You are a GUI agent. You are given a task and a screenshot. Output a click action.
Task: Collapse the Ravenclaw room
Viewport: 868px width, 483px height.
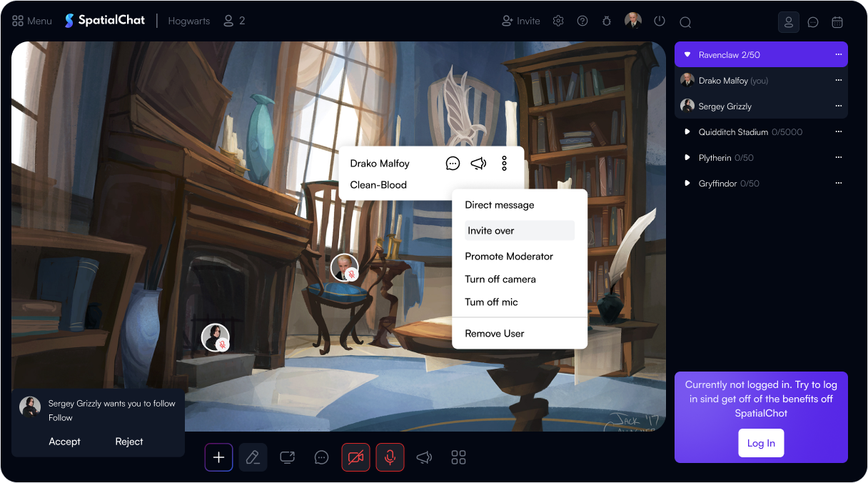click(x=687, y=55)
